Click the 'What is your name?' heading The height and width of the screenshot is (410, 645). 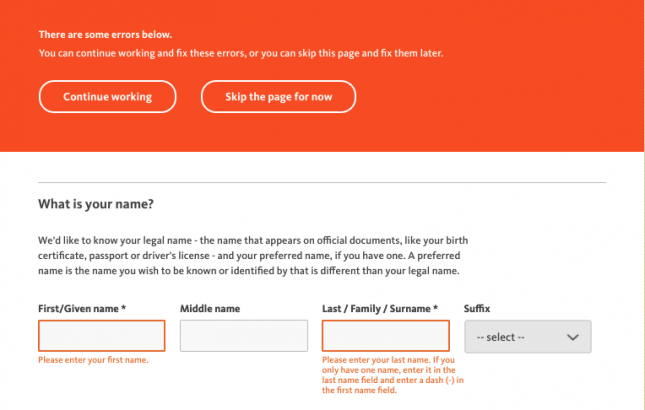pyautogui.click(x=96, y=205)
